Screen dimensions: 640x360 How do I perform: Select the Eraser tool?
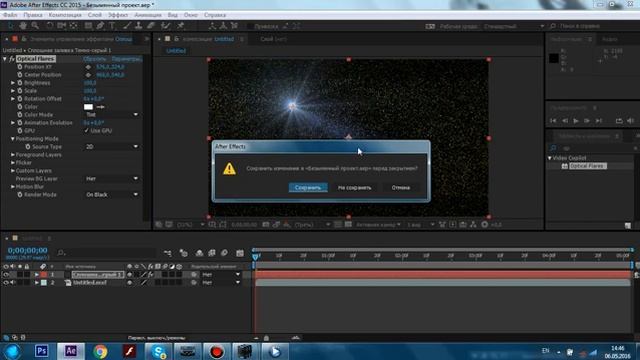151,26
